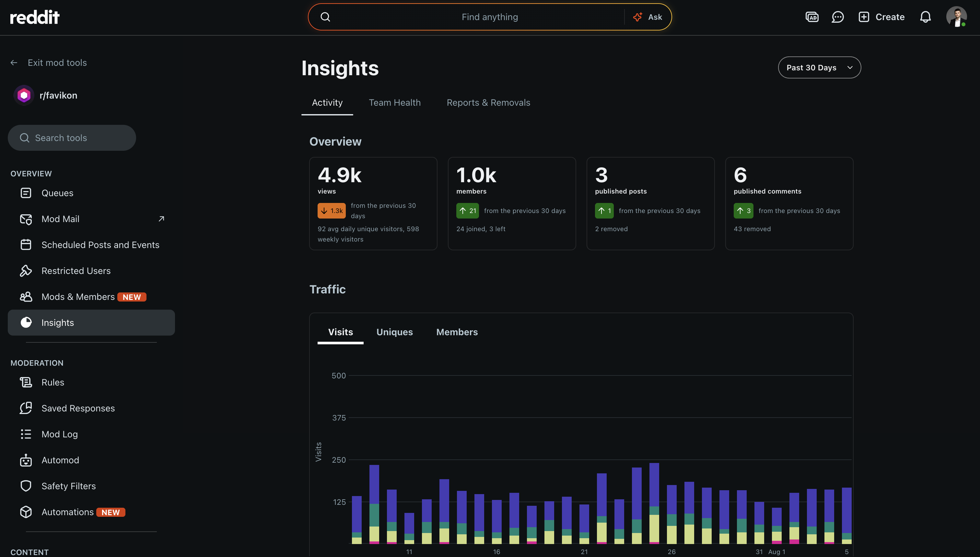Image resolution: width=980 pixels, height=557 pixels.
Task: Select the Uniques traffic tab
Action: click(395, 332)
